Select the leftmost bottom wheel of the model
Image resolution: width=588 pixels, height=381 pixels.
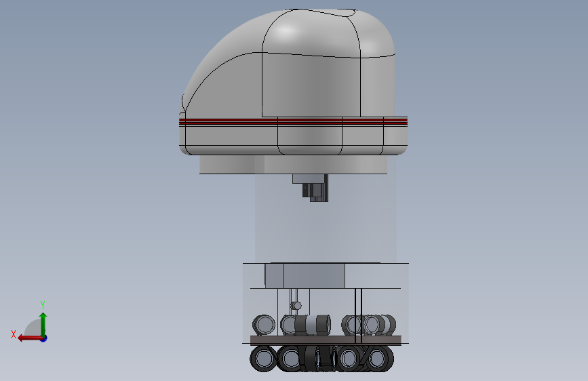pyautogui.click(x=263, y=359)
